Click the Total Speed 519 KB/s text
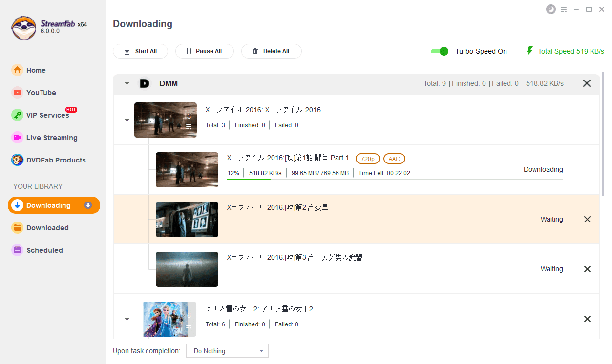 (x=571, y=51)
